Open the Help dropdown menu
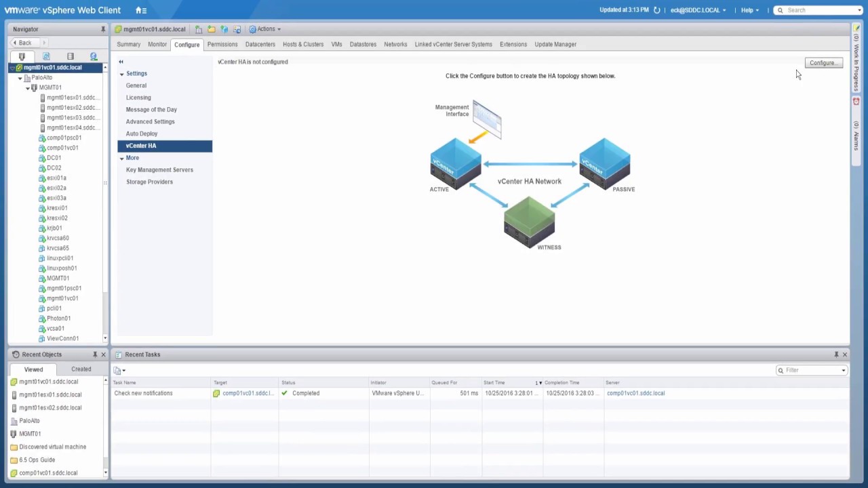The image size is (868, 488). click(750, 10)
